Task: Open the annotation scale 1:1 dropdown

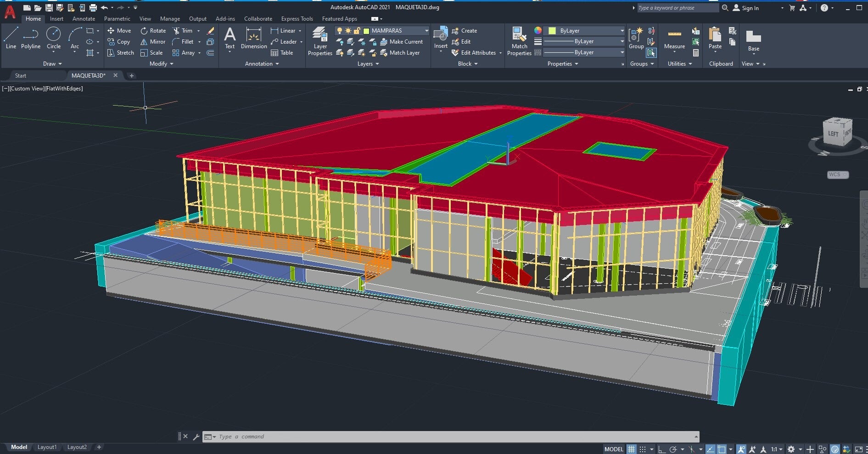Action: [x=776, y=449]
